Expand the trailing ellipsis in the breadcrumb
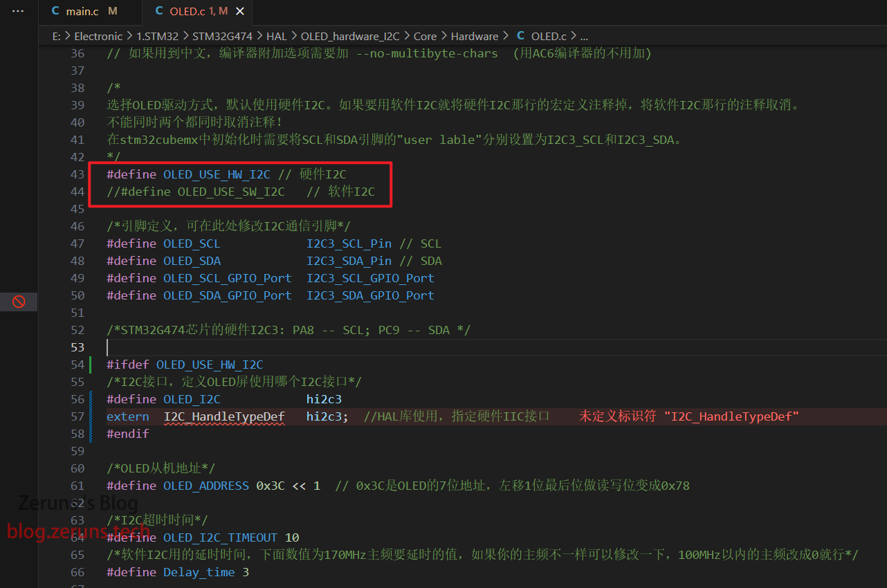Image resolution: width=887 pixels, height=588 pixels. (583, 36)
